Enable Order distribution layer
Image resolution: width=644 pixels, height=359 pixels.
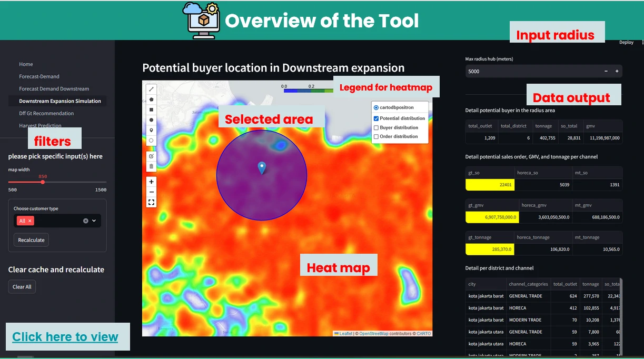coord(376,136)
